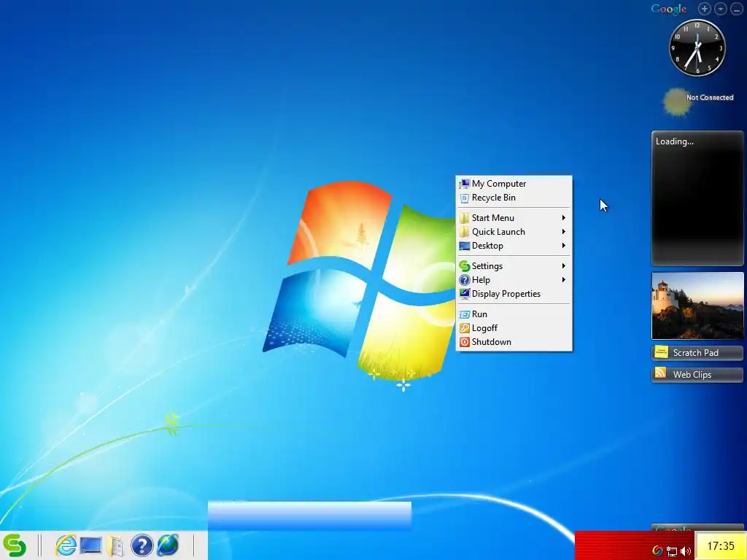Click the sidebar minimize minus button
This screenshot has width=747, height=560.
coord(736,9)
